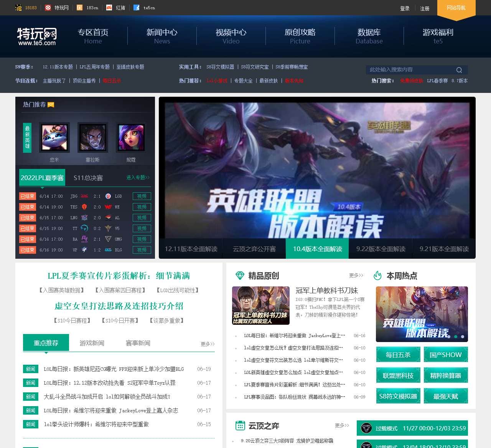Switch to 游戏新闻 tab
The width and height of the screenshot is (491, 448).
pyautogui.click(x=92, y=343)
